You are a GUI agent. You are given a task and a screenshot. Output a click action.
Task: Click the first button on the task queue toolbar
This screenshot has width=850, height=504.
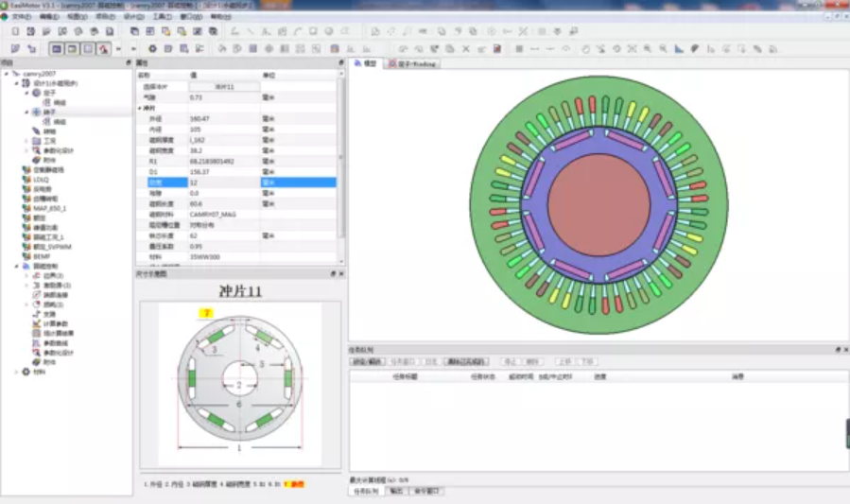(x=368, y=361)
